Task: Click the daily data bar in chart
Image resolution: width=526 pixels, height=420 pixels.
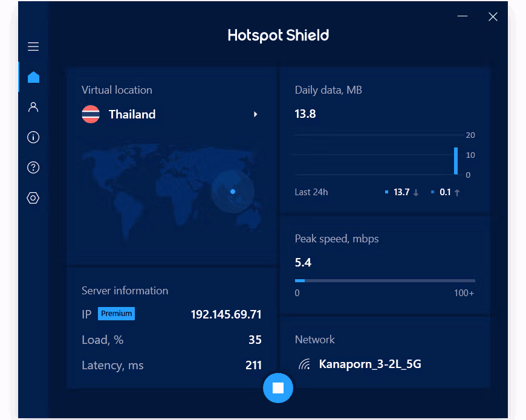Action: coord(455,161)
